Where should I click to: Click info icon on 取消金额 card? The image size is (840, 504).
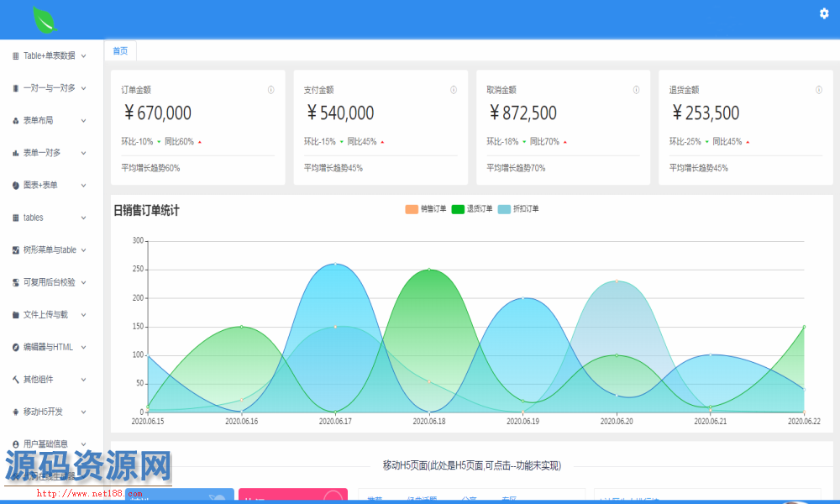636,90
